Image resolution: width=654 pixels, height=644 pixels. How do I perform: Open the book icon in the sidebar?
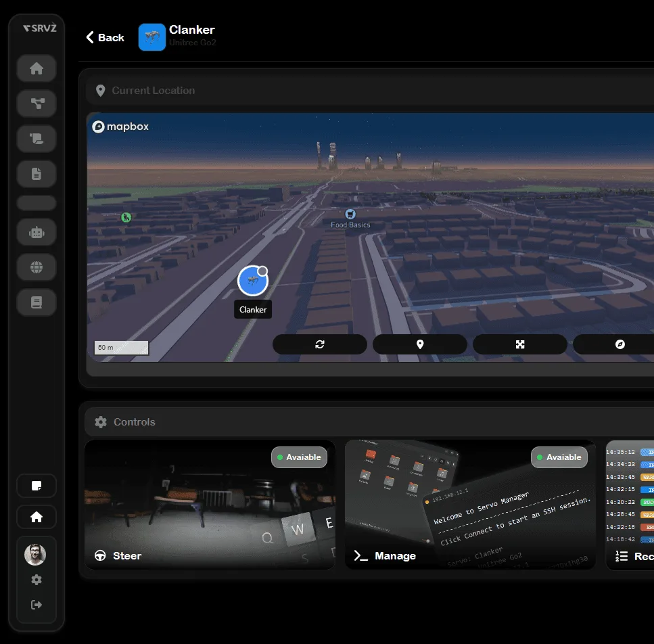[37, 302]
